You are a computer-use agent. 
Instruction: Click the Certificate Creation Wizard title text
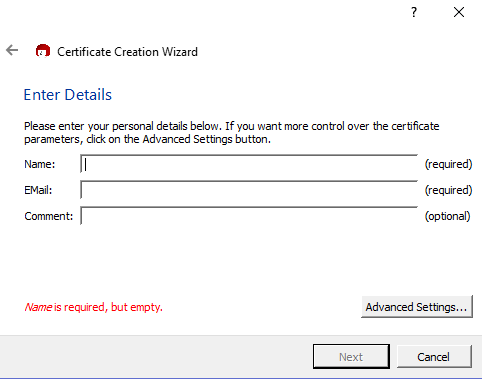[127, 52]
